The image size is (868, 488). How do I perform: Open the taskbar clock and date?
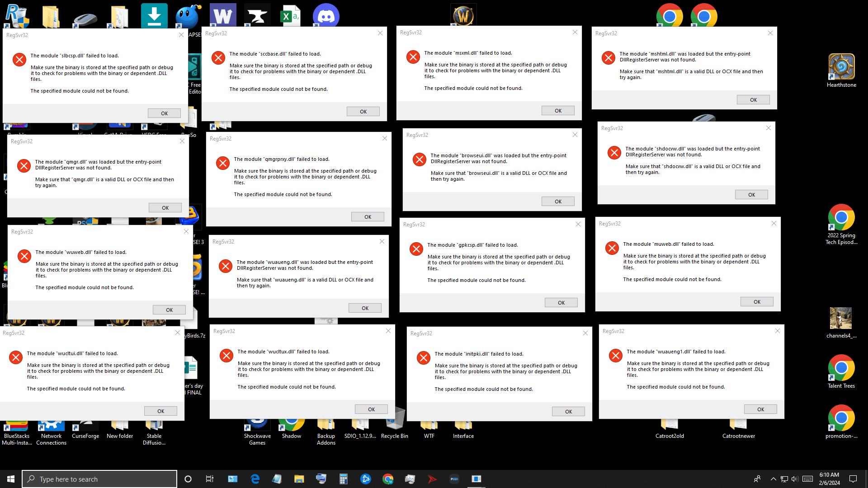tap(829, 479)
